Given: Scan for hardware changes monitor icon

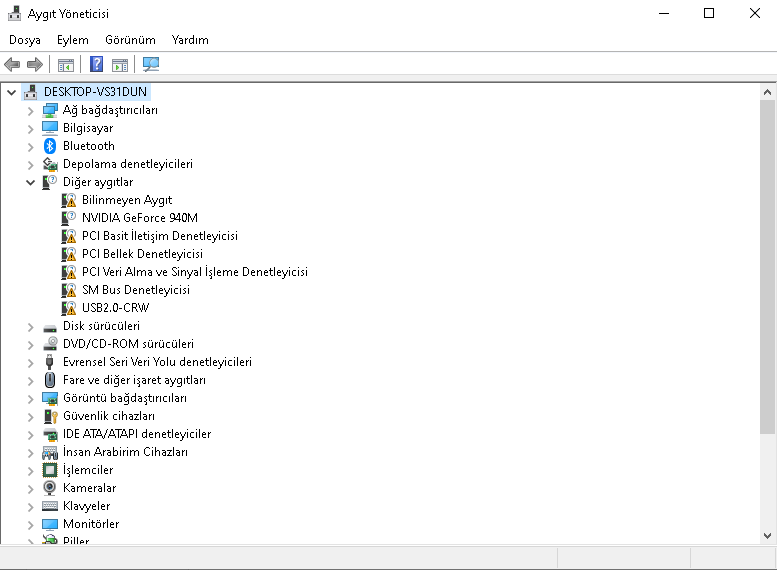Looking at the screenshot, I should [151, 64].
